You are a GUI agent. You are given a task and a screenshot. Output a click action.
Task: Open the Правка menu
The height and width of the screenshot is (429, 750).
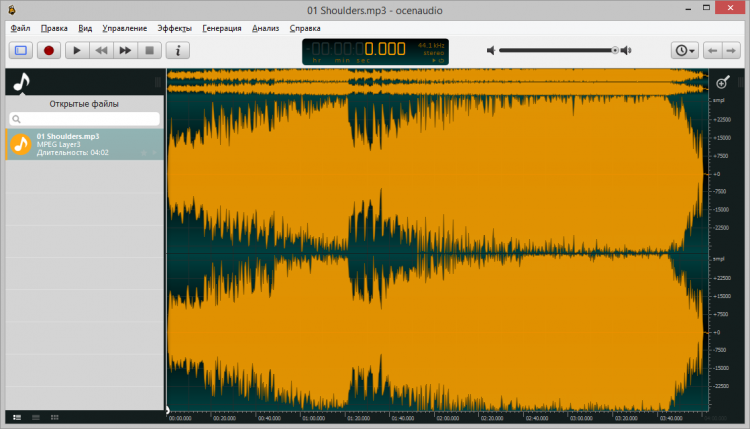tap(54, 28)
